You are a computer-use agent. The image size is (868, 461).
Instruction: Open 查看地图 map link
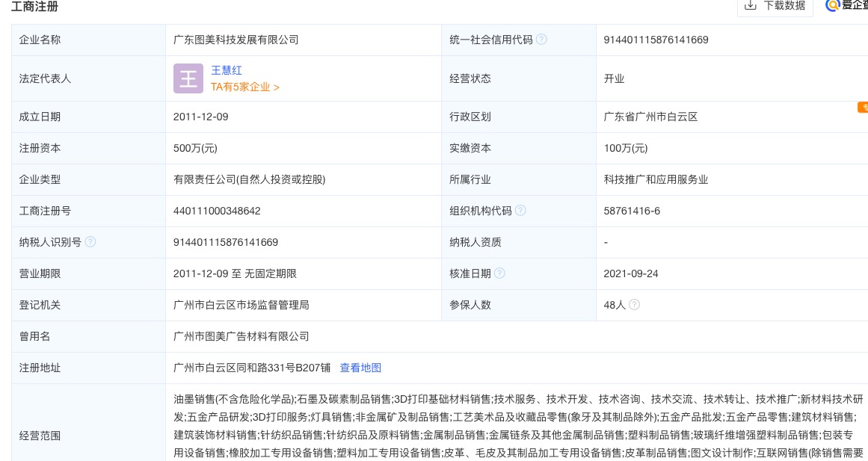coord(360,368)
